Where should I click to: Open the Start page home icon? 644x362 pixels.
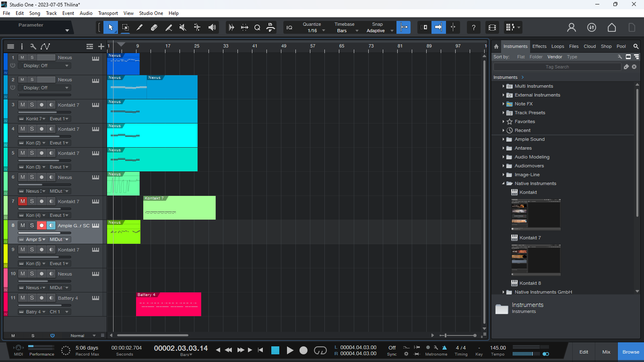pos(612,27)
